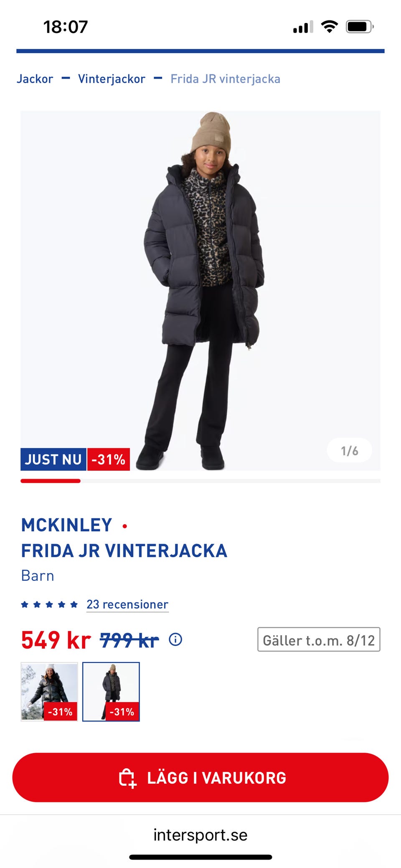Tap the cellular signal bars icon
401x868 pixels.
click(303, 27)
